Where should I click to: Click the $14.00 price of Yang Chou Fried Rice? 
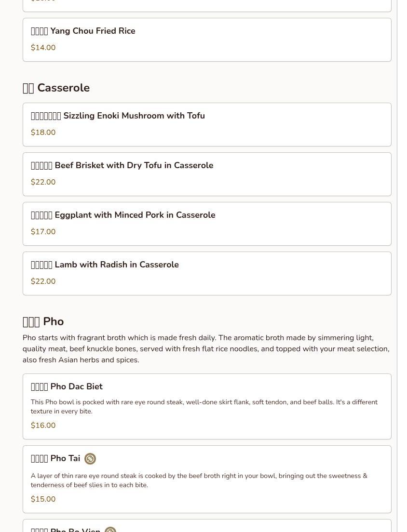click(x=43, y=48)
